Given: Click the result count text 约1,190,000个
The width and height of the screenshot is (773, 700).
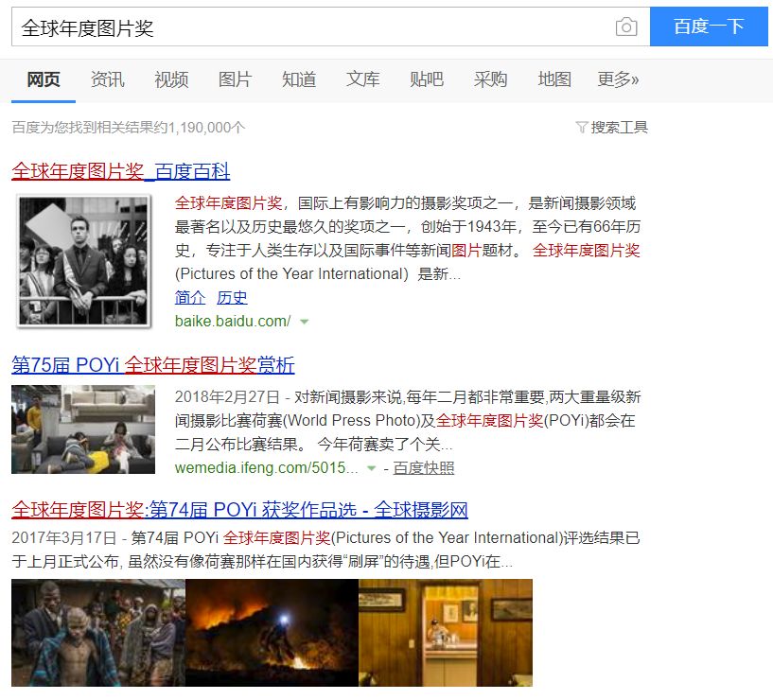Looking at the screenshot, I should click(200, 128).
